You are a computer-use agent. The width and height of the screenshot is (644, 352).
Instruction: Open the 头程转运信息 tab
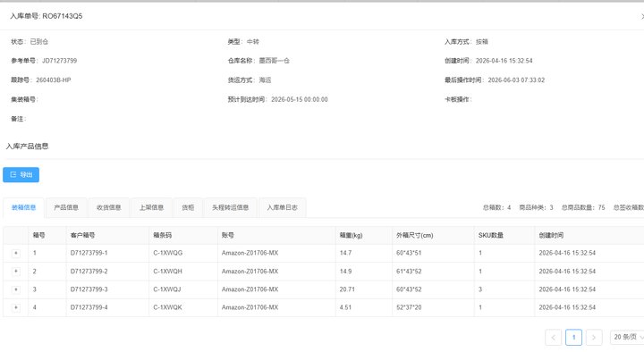pyautogui.click(x=231, y=207)
